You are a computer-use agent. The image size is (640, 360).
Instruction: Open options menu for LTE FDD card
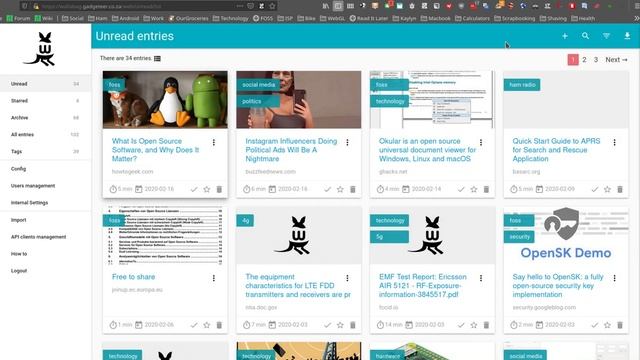[x=347, y=278]
